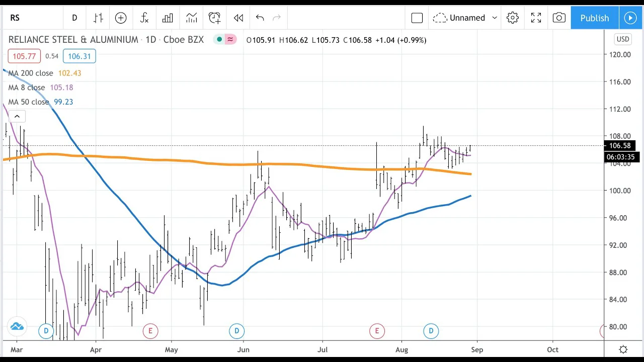Viewport: 644px width, 362px height.
Task: Open the bar style selector
Action: click(98, 18)
